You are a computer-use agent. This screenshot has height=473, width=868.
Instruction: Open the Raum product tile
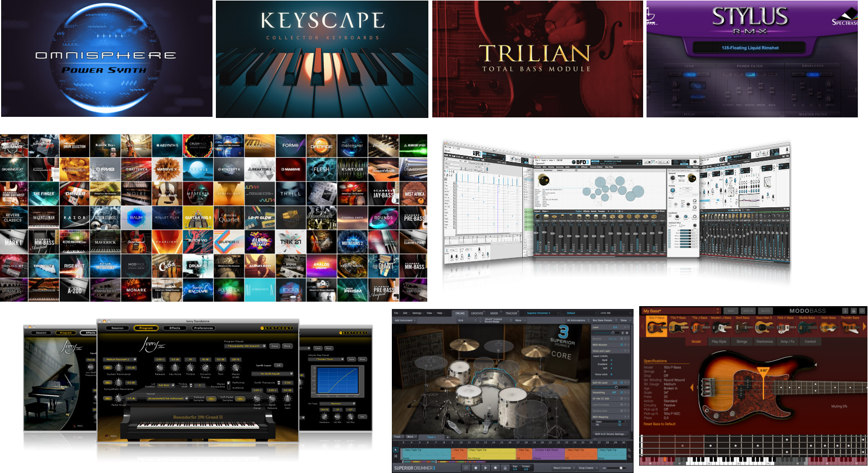click(x=136, y=217)
